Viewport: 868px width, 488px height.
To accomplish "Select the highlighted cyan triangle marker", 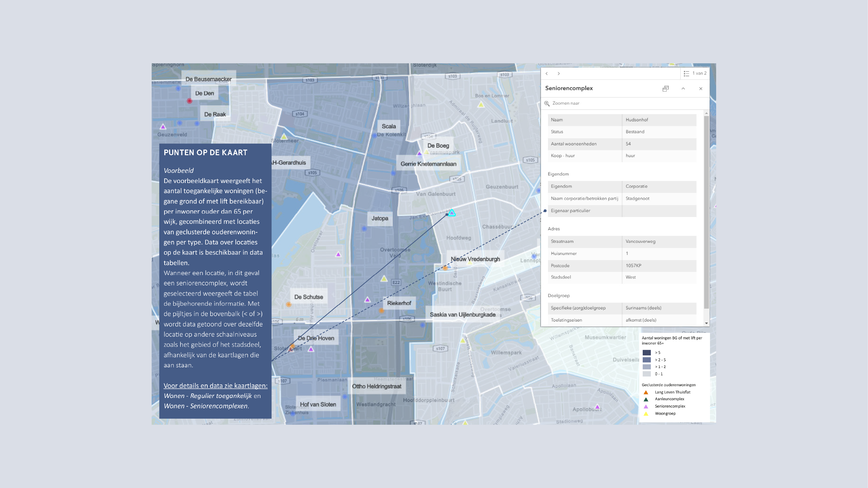I will (452, 213).
